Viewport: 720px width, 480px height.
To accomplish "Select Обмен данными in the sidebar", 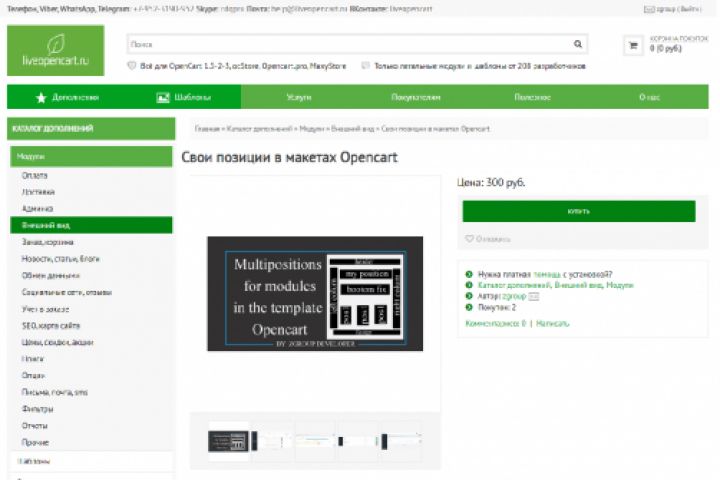I will pos(51,276).
